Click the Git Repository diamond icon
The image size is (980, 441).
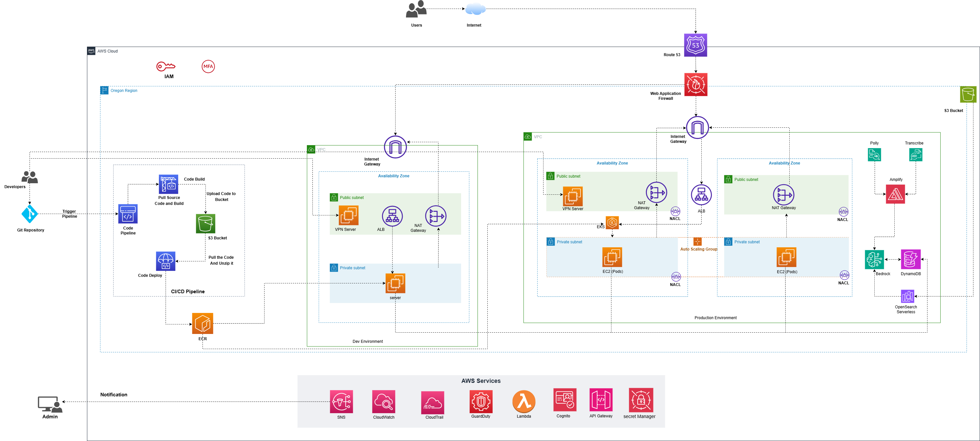pyautogui.click(x=30, y=214)
